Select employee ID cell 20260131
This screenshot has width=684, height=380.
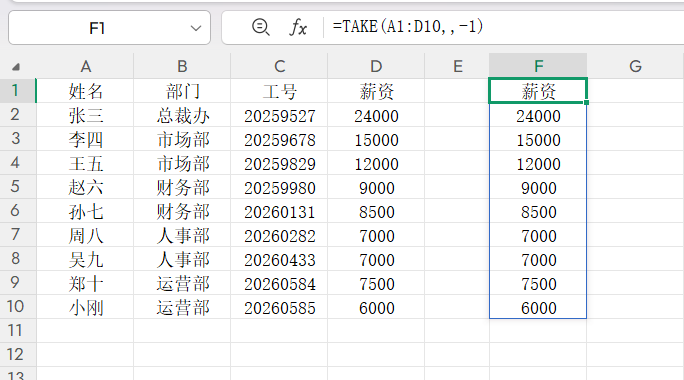[279, 212]
